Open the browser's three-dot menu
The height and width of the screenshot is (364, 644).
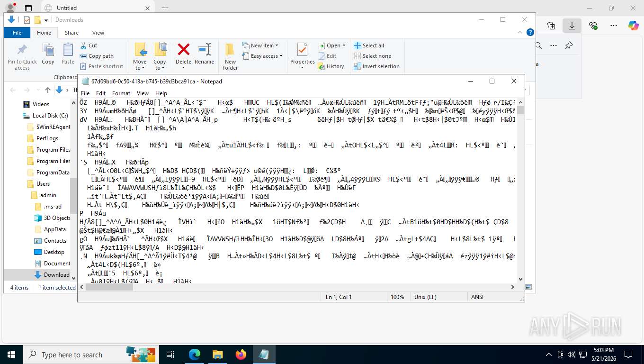pos(614,26)
